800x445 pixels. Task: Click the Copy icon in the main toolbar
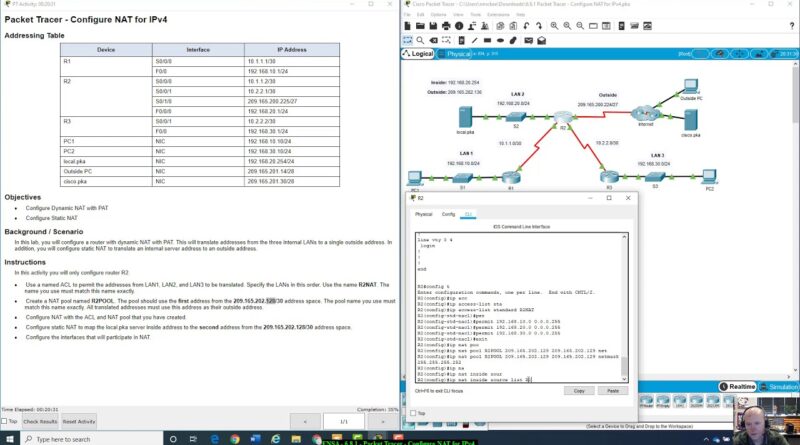[x=500, y=26]
